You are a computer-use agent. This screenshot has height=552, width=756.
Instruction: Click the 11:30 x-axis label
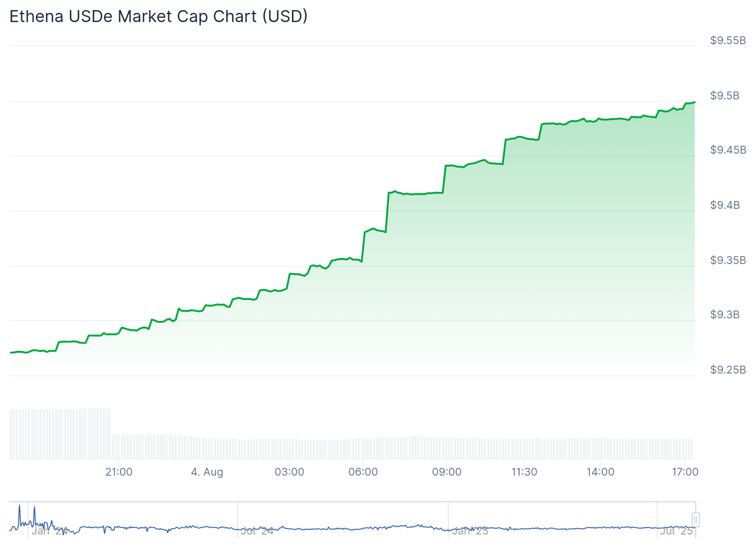tap(524, 472)
